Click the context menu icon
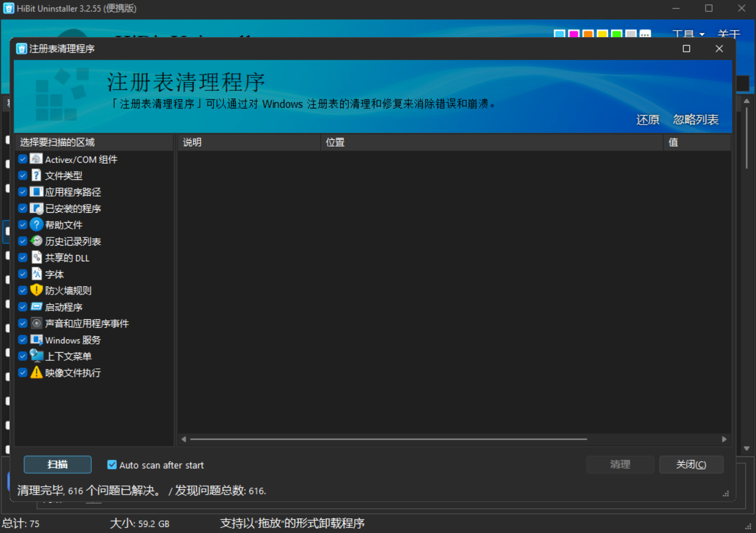 click(36, 356)
